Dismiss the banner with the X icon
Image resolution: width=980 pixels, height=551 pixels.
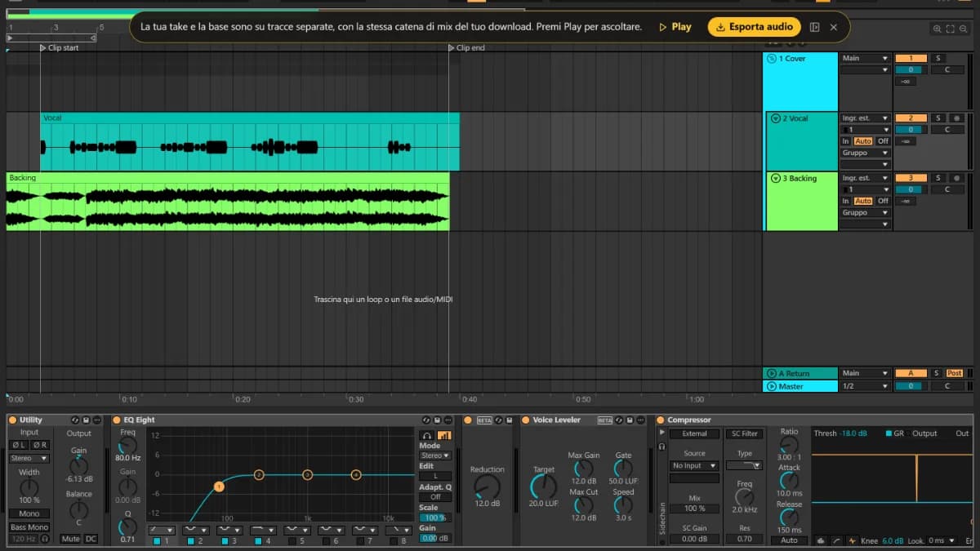click(834, 27)
